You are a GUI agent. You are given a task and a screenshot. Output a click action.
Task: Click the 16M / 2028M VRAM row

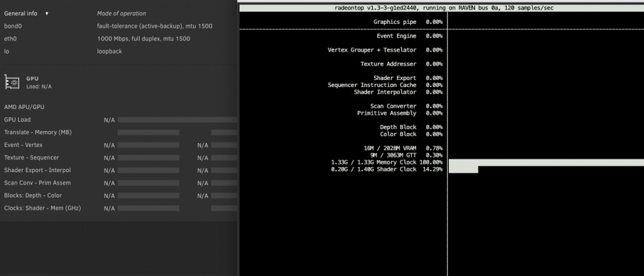click(x=403, y=148)
